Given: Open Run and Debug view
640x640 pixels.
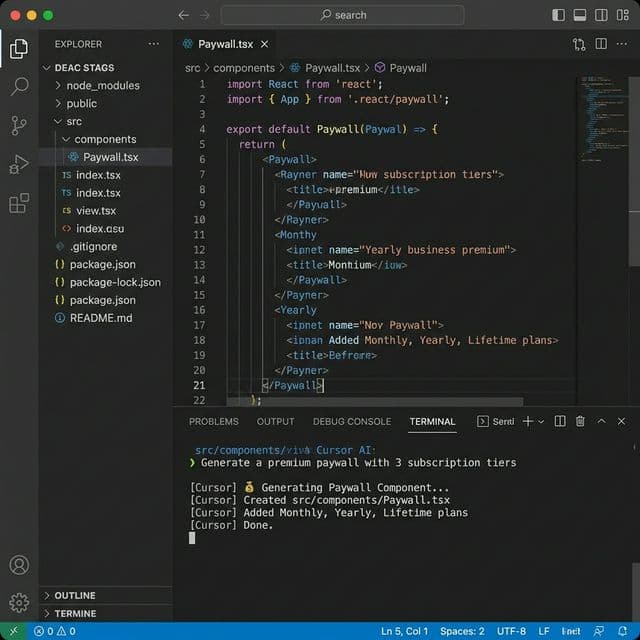Looking at the screenshot, I should pyautogui.click(x=19, y=164).
